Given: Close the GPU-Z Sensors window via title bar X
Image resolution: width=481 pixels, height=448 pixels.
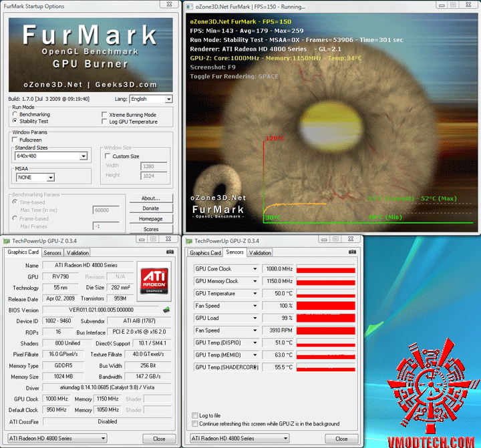Looking at the screenshot, I should click(x=351, y=239).
